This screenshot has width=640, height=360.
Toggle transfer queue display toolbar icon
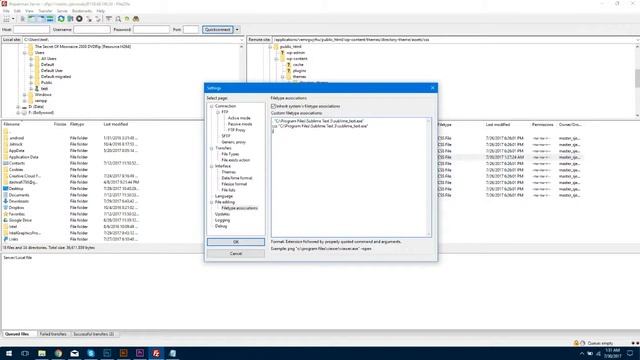50,19
